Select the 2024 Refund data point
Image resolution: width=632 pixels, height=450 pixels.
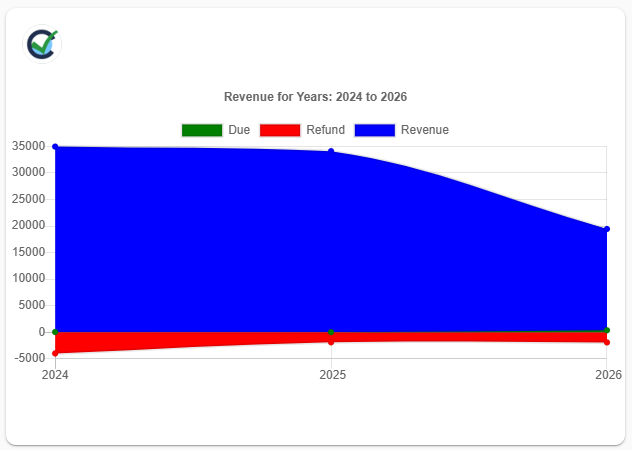pos(55,353)
